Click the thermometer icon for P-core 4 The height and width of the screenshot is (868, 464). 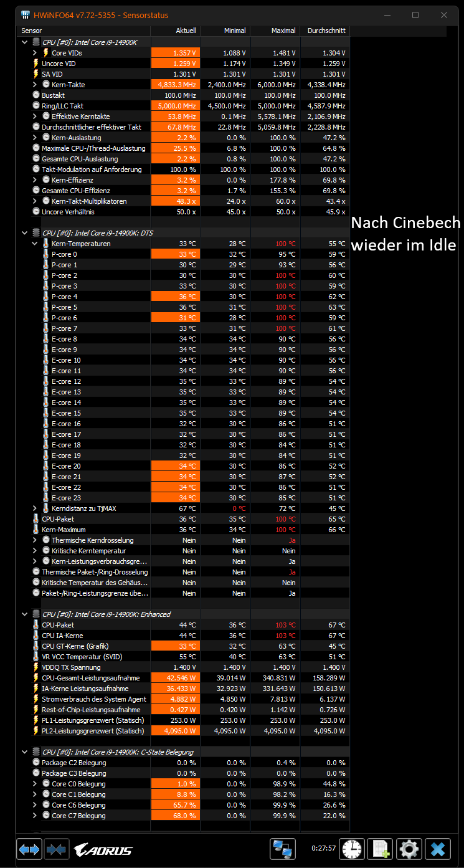pos(45,297)
